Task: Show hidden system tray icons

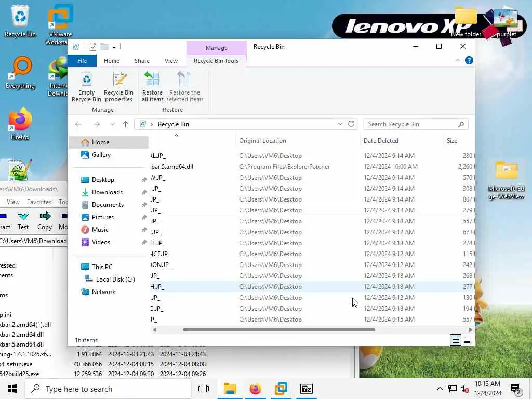Action: point(440,389)
